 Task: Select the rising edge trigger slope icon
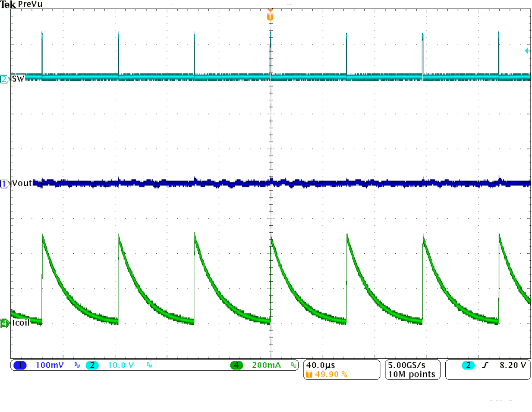[485, 365]
